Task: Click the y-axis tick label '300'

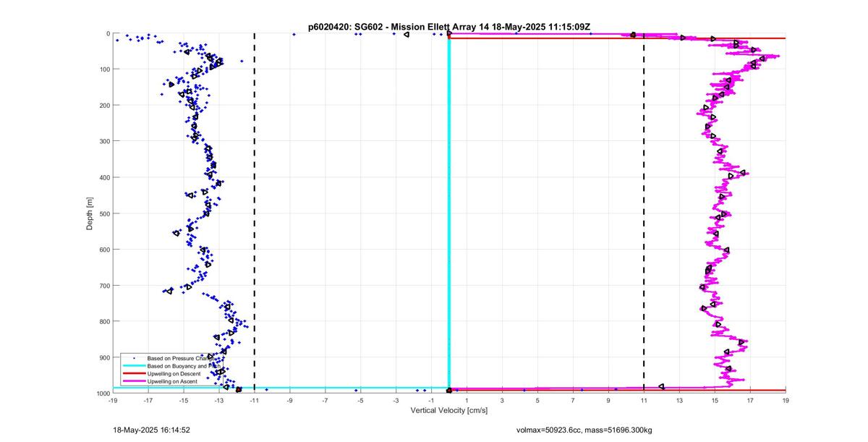Action: tap(103, 141)
